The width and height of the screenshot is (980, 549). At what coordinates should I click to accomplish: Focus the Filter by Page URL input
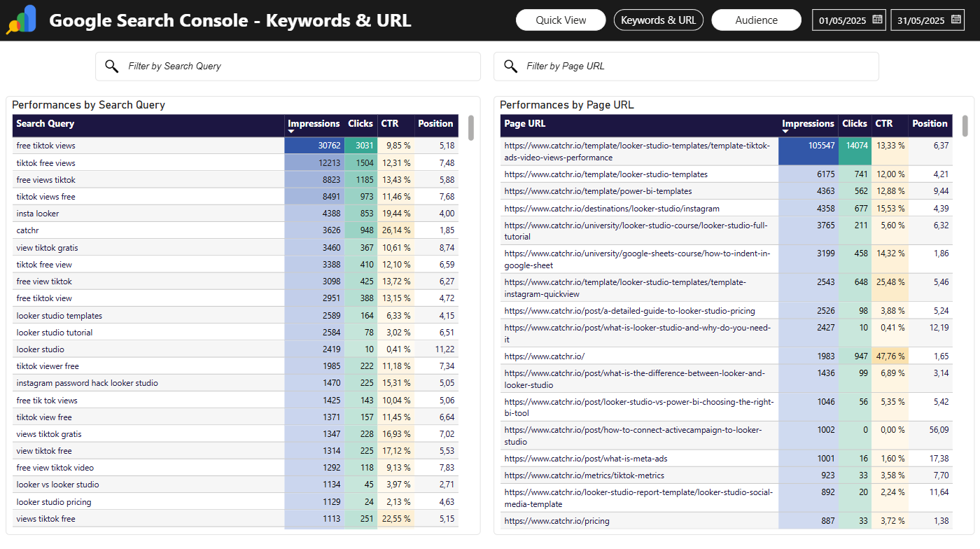[686, 66]
